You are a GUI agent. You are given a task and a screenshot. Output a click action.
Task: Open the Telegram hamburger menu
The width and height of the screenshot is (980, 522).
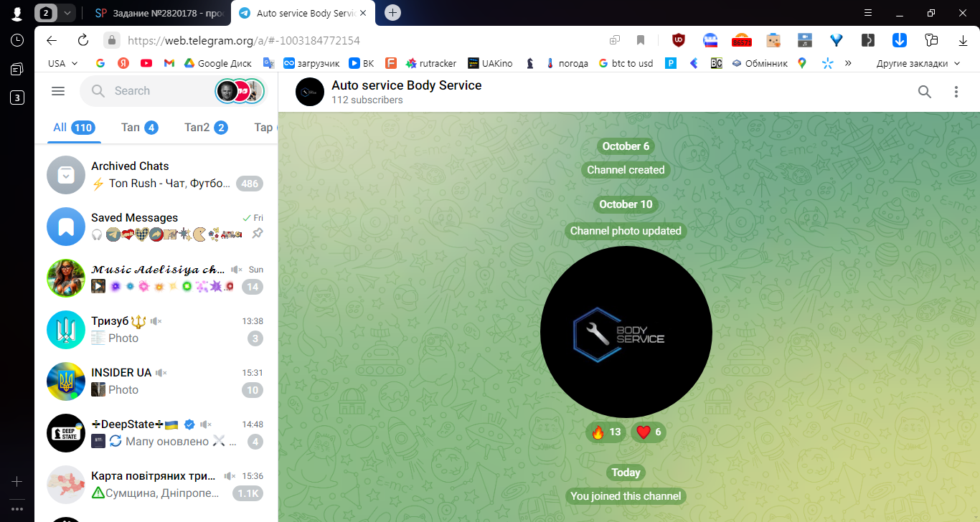click(x=58, y=91)
